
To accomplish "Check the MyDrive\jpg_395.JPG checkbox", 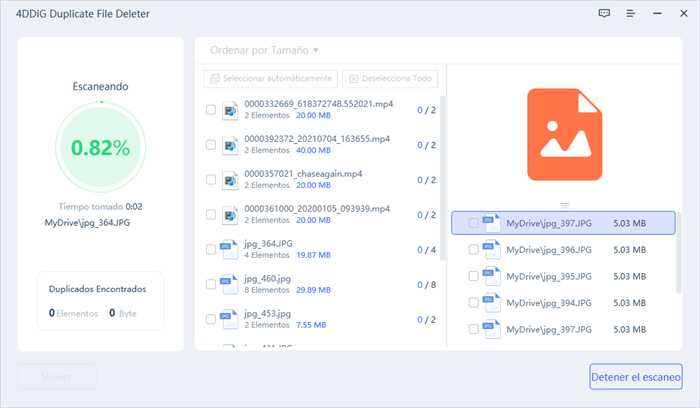I will click(x=473, y=276).
